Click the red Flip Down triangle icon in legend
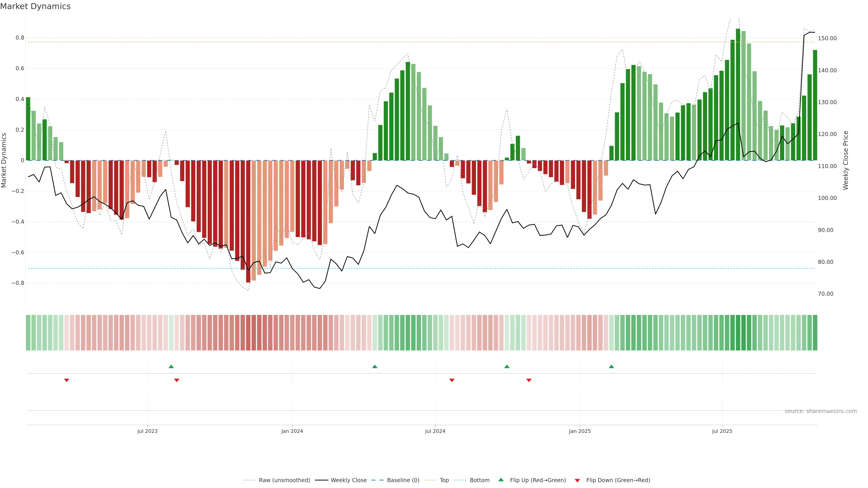The height and width of the screenshot is (488, 868). coord(577,480)
